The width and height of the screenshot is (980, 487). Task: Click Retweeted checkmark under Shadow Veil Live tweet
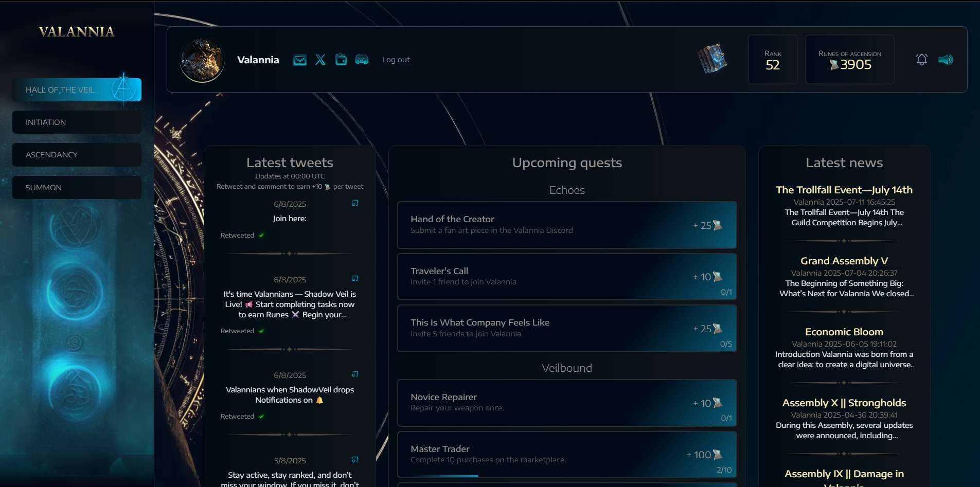[x=261, y=331]
